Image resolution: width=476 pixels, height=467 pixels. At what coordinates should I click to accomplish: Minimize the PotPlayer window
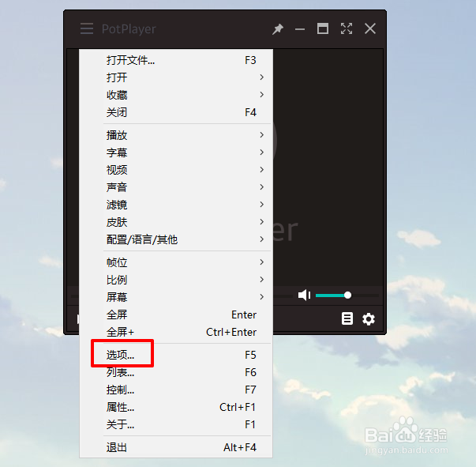[300, 29]
